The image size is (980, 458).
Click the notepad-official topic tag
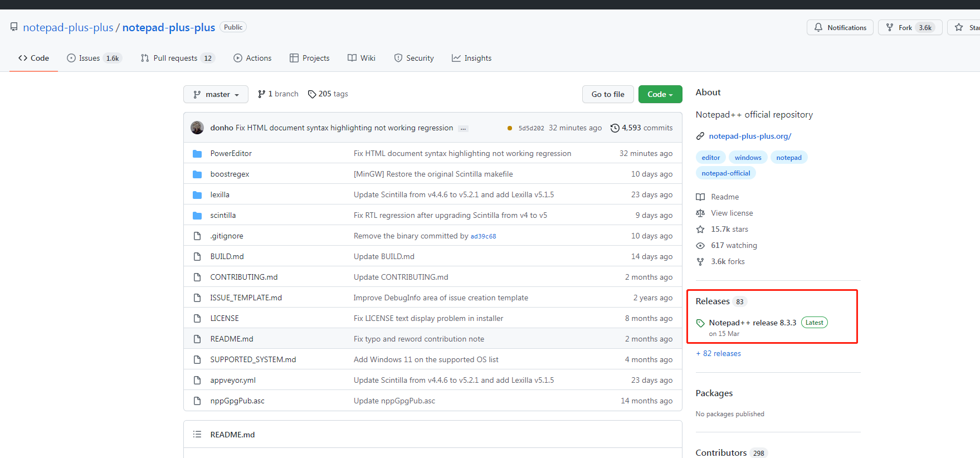726,173
